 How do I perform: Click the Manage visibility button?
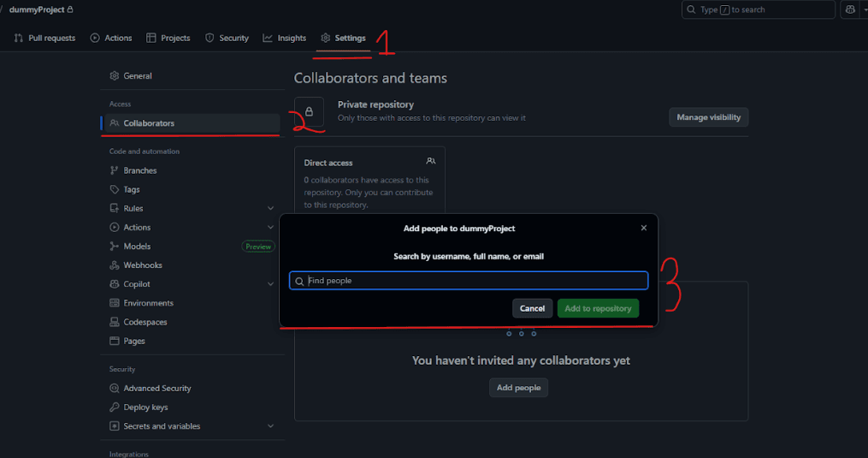point(709,117)
